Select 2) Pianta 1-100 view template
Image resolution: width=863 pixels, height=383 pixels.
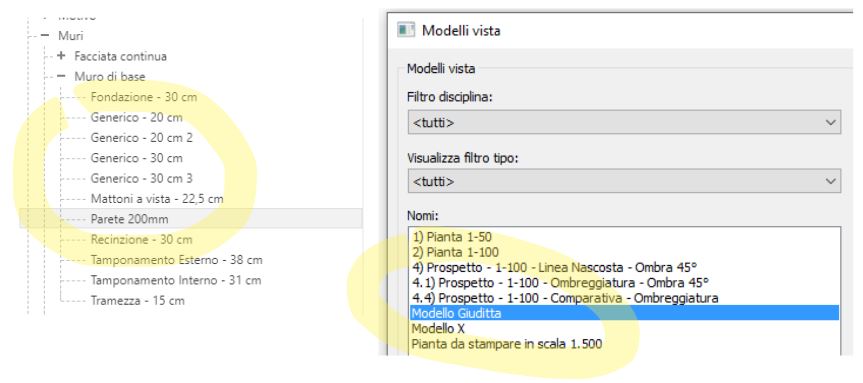pos(455,252)
